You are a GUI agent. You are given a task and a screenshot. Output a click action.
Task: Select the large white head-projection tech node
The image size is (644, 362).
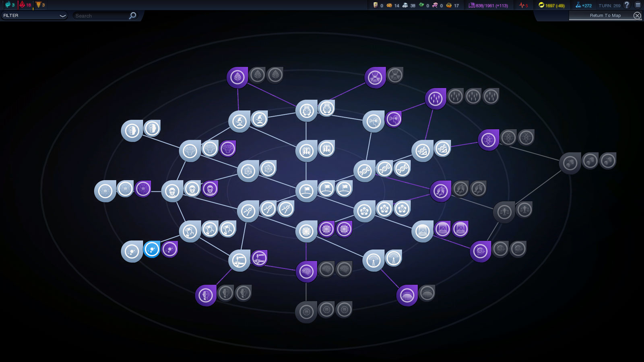click(x=373, y=121)
